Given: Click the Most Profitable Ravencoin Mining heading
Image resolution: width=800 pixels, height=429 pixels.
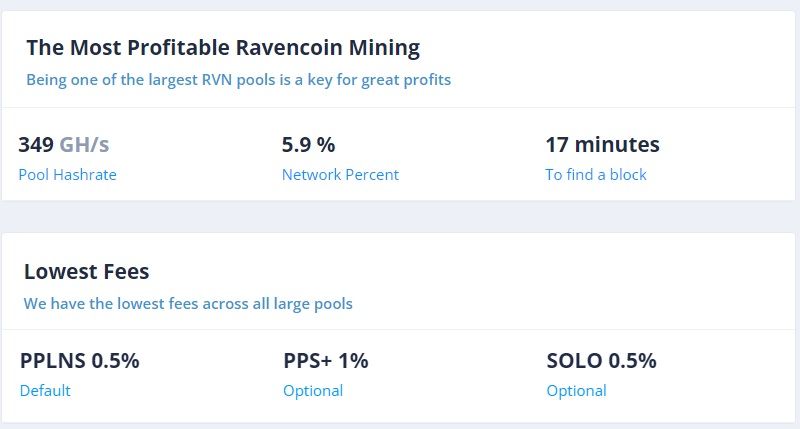Looking at the screenshot, I should pyautogui.click(x=223, y=47).
